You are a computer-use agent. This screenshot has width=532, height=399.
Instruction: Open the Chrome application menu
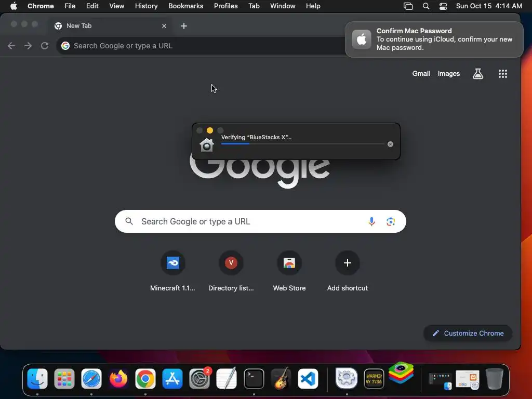[41, 6]
